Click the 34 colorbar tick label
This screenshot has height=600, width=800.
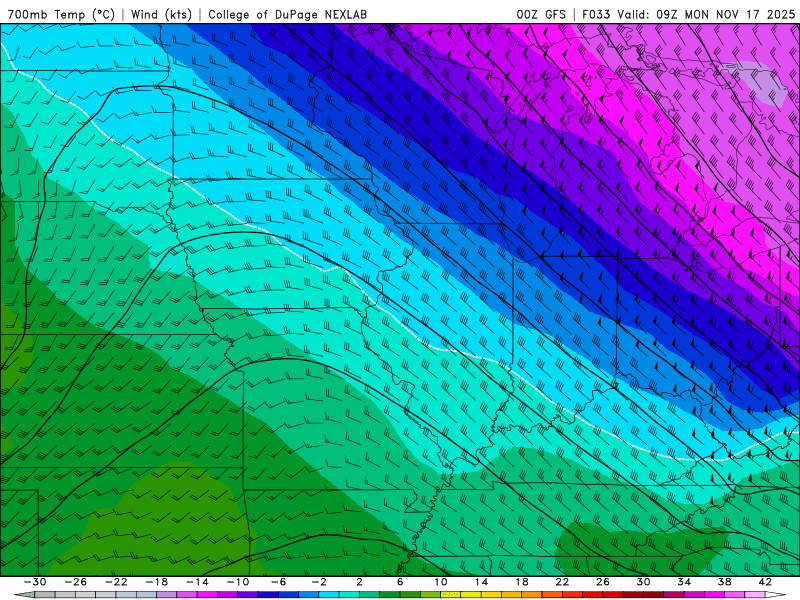click(x=684, y=582)
